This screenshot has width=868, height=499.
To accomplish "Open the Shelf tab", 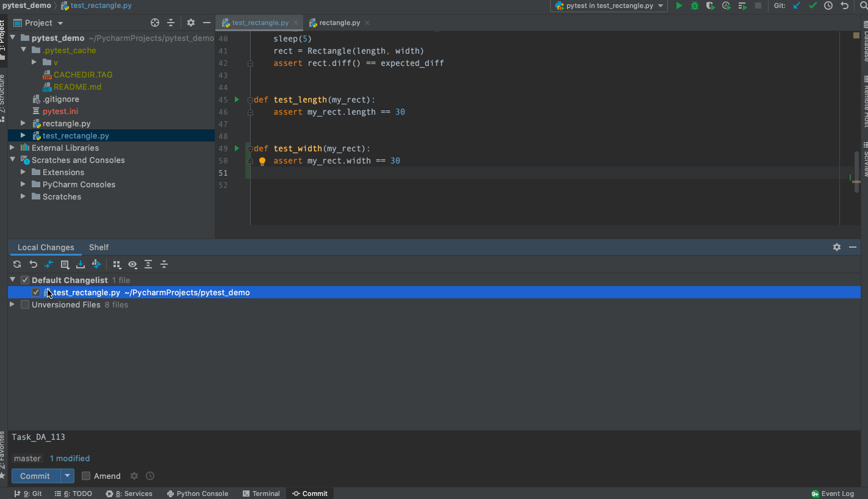I will pyautogui.click(x=98, y=247).
